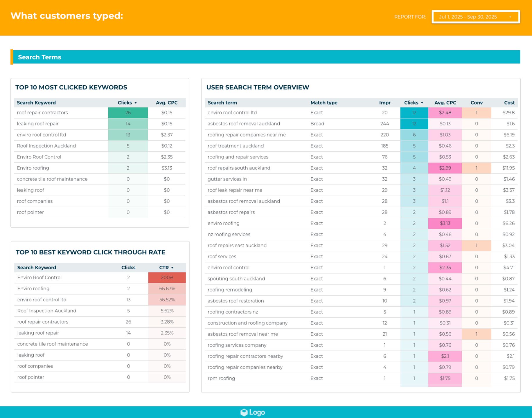This screenshot has width=532, height=418.
Task: Click the "USER SEARCH TERM OVERVIEW" table title
Action: (x=258, y=87)
